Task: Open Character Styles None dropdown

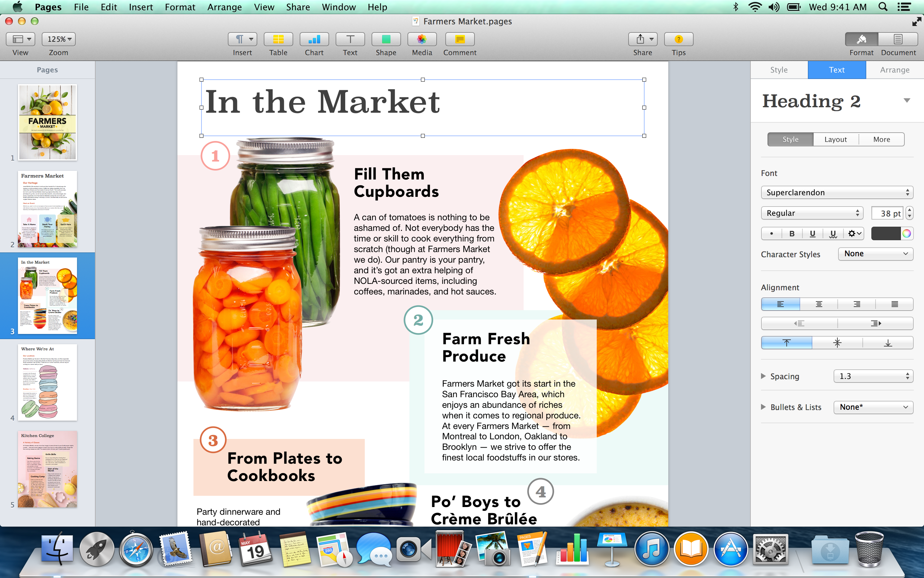Action: (875, 254)
